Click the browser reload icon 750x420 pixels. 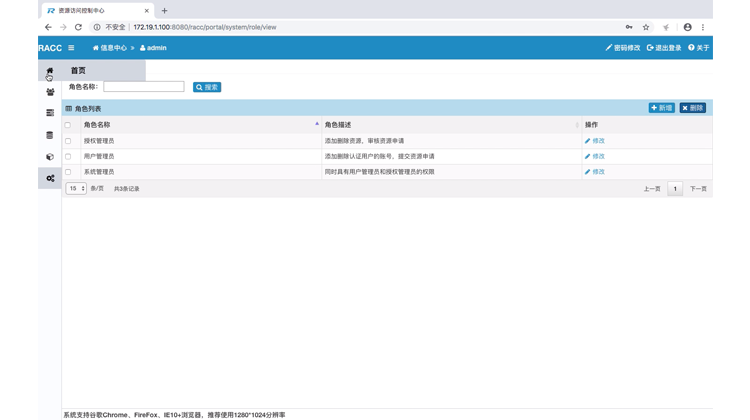tap(78, 27)
